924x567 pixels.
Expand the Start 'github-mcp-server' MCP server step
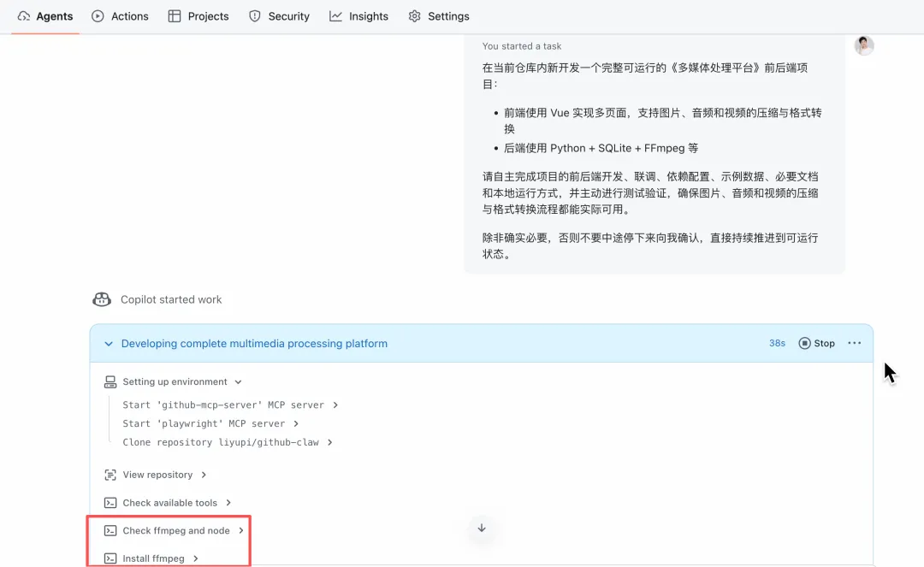click(335, 405)
